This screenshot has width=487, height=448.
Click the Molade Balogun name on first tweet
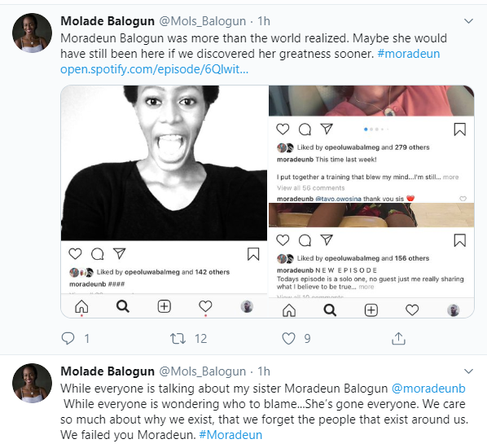pyautogui.click(x=107, y=21)
